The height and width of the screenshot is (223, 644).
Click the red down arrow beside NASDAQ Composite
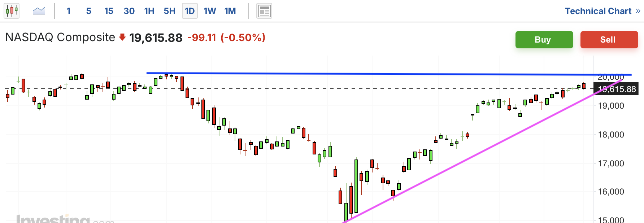coord(122,37)
